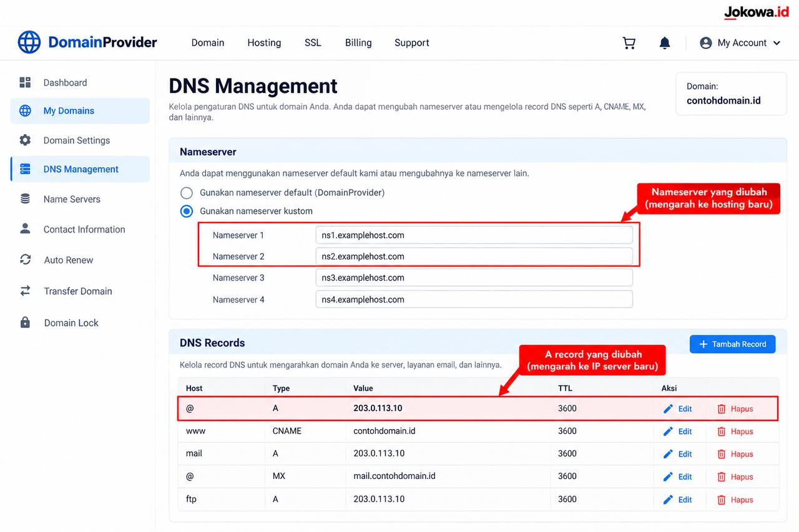Screen dimensions: 799x532
Task: Click the ftp host cell
Action: coord(191,499)
